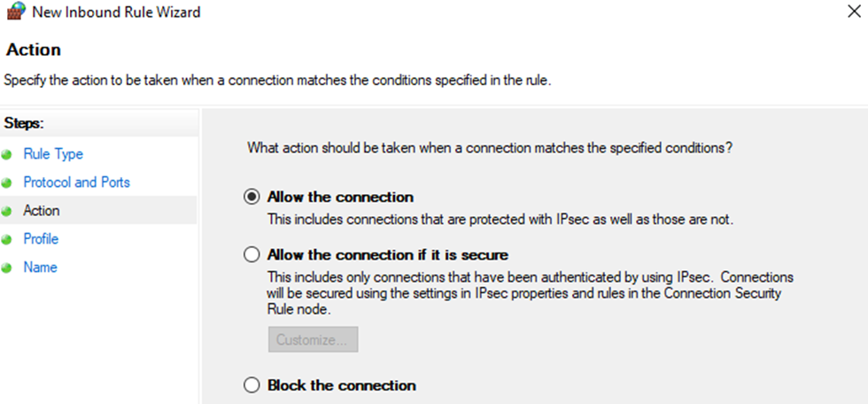Click the 'Allow the connection if it is secure' label

(388, 255)
